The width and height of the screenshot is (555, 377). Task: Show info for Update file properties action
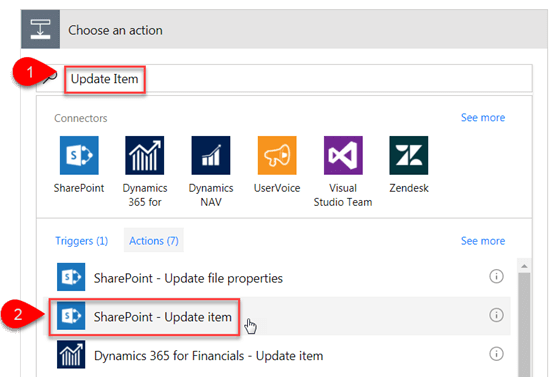click(496, 276)
